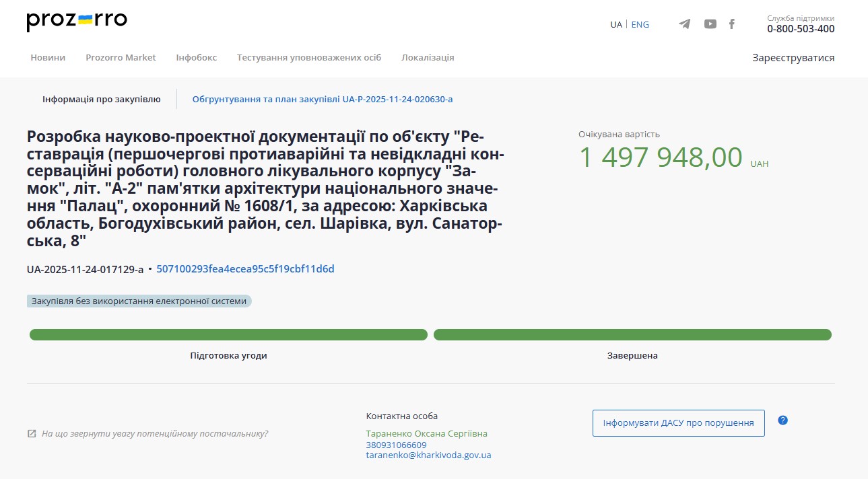Open the Новини menu item
This screenshot has height=479, width=868.
(47, 57)
